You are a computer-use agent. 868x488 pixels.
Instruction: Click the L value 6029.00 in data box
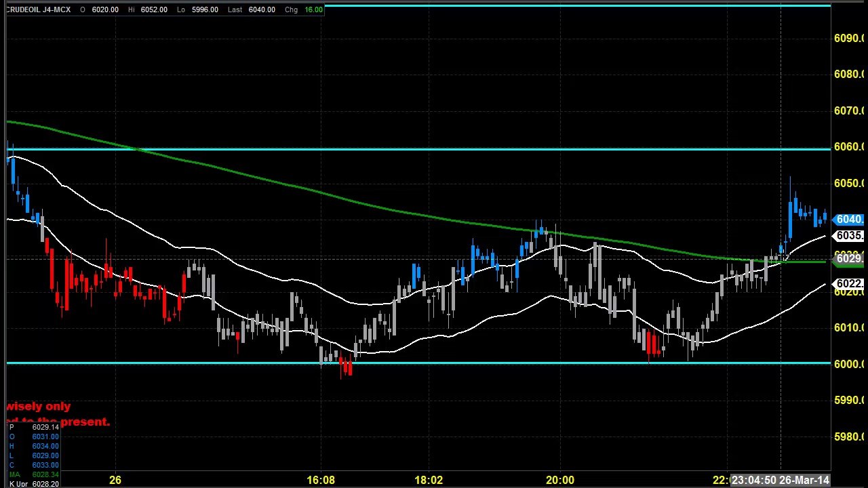coord(45,455)
